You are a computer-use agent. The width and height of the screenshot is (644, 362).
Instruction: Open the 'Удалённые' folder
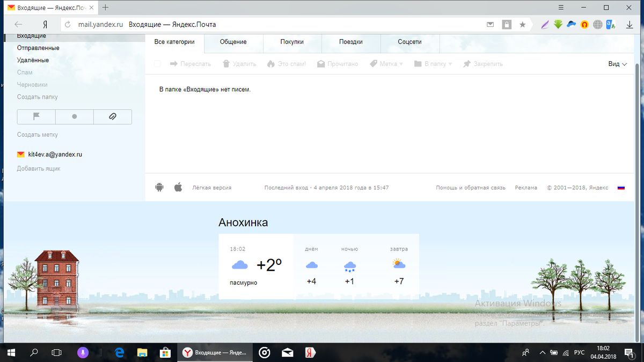tap(33, 60)
